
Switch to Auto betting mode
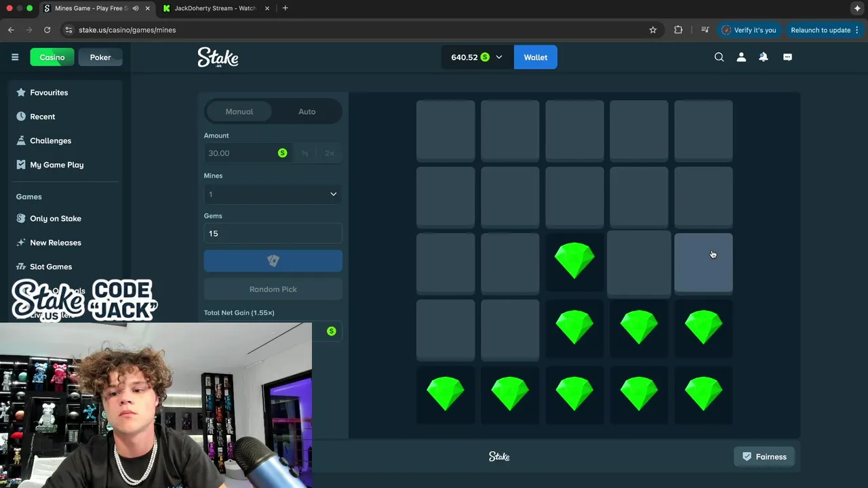307,111
